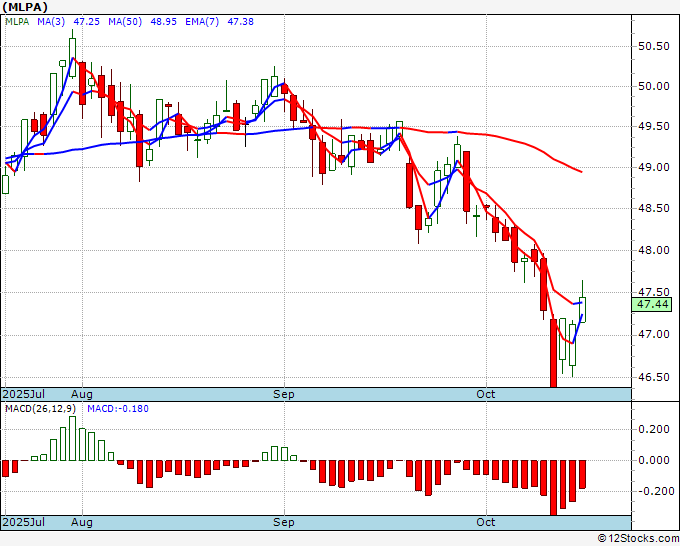The width and height of the screenshot is (680, 546).
Task: Select the MLPA legend label
Action: point(17,22)
